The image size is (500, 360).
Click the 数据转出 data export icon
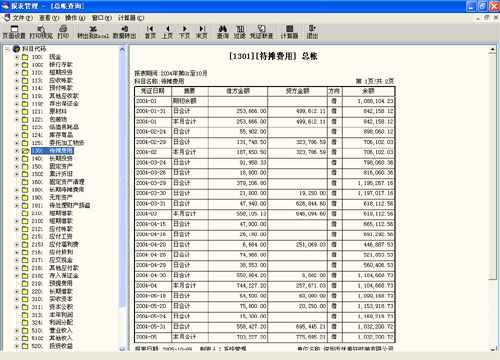pyautogui.click(x=124, y=32)
